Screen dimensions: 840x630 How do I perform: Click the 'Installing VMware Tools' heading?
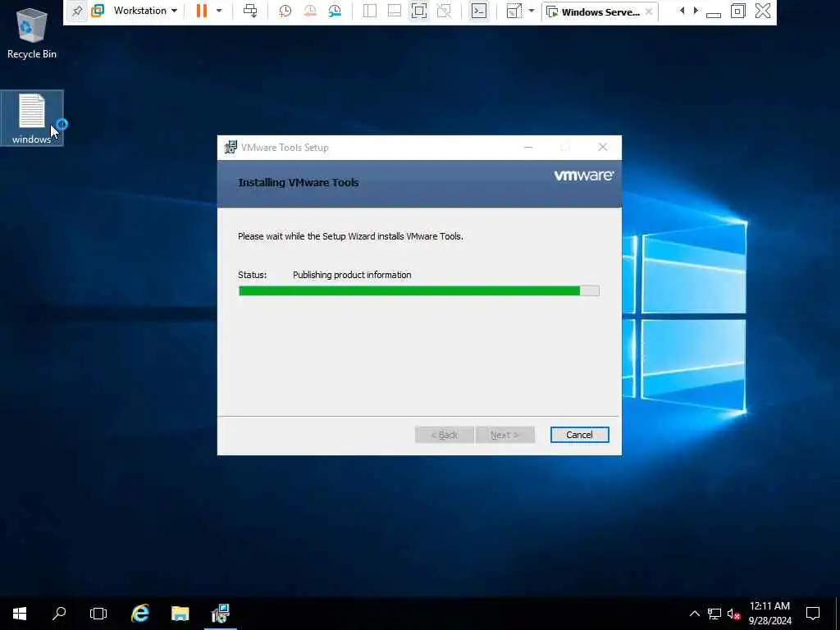click(299, 183)
